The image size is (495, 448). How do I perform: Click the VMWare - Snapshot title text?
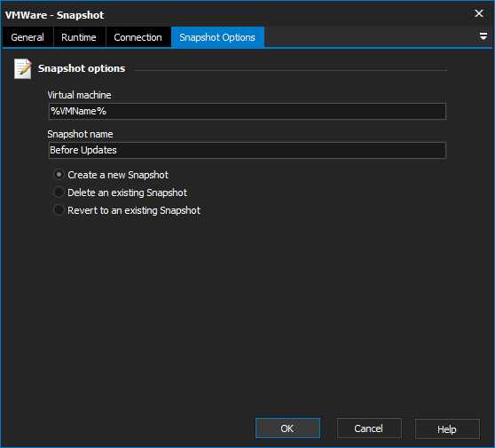55,15
